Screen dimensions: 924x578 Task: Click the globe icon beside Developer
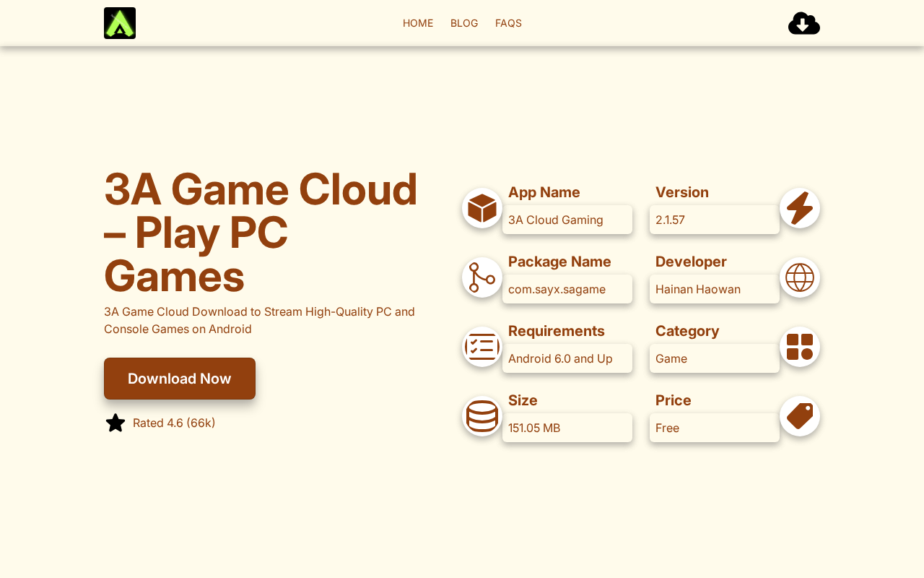(x=800, y=277)
